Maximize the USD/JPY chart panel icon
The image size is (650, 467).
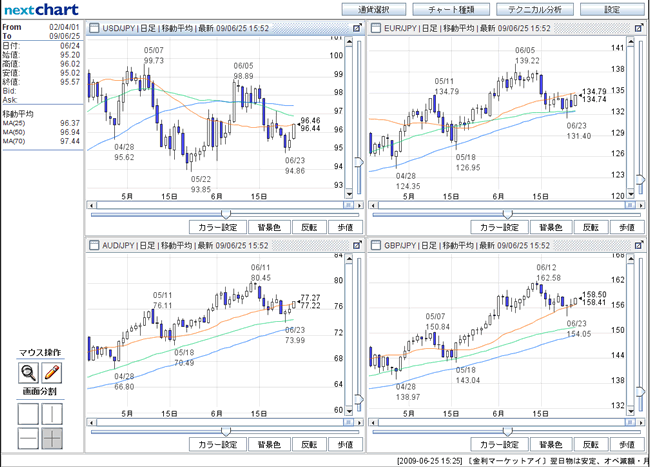click(357, 28)
